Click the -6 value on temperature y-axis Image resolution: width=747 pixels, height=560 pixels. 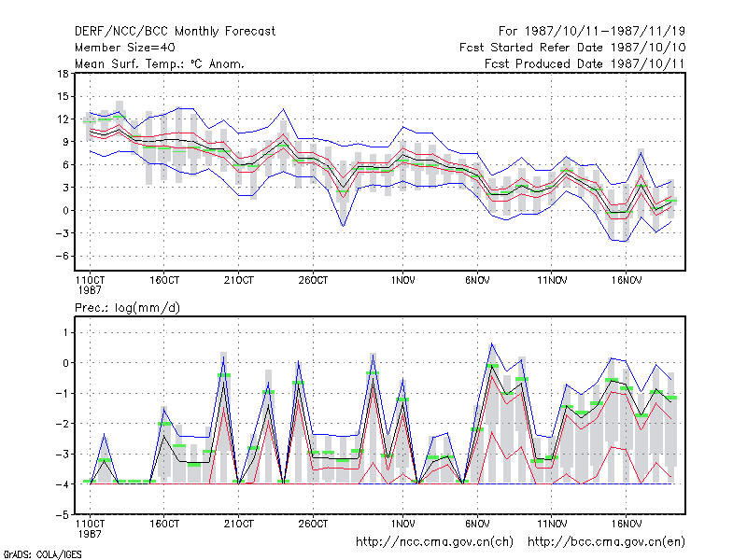[62, 256]
